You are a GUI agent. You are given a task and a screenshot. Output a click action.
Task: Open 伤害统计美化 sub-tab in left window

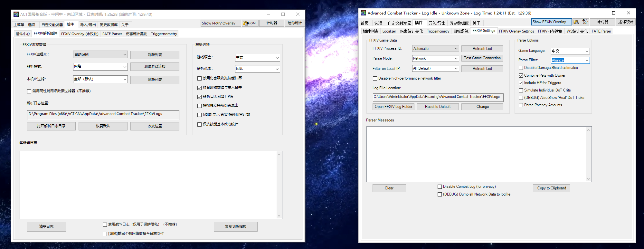[137, 34]
